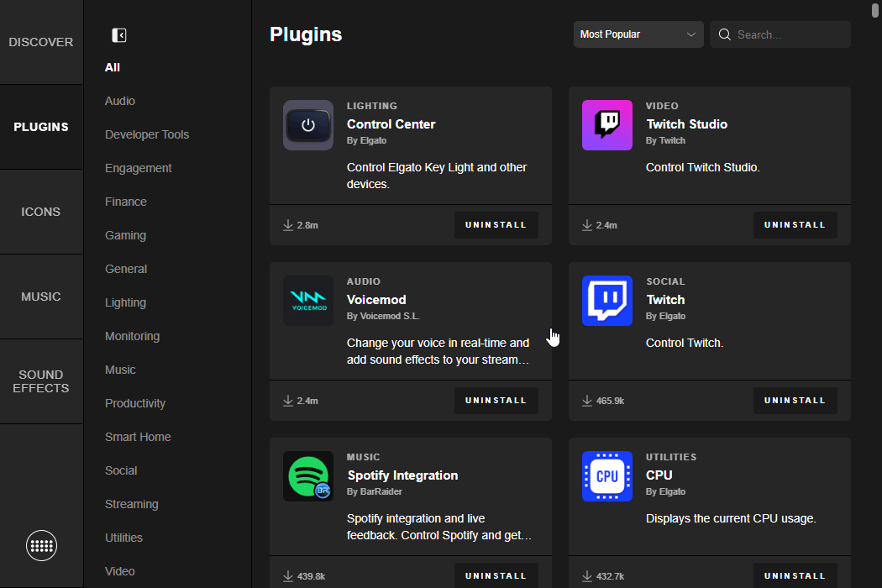Select the Plugins tab

pyautogui.click(x=41, y=127)
